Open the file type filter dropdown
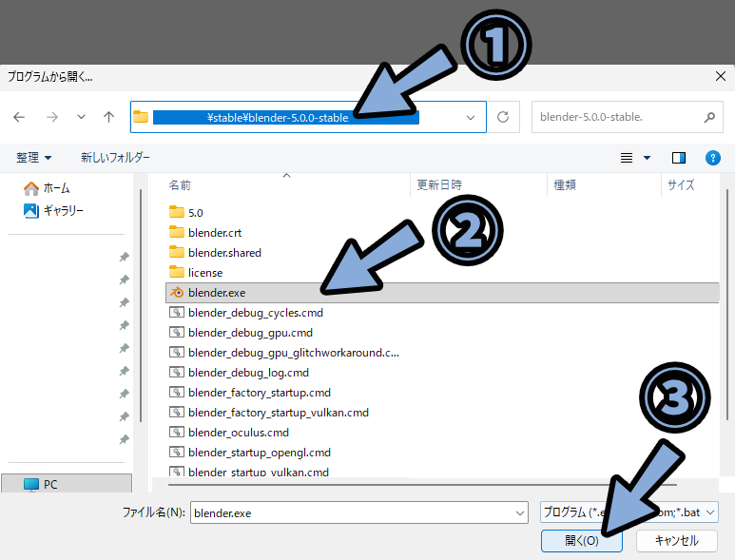 point(628,512)
